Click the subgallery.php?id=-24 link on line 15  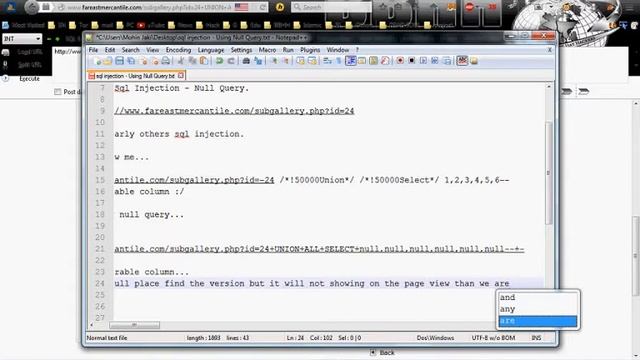pyautogui.click(x=194, y=180)
